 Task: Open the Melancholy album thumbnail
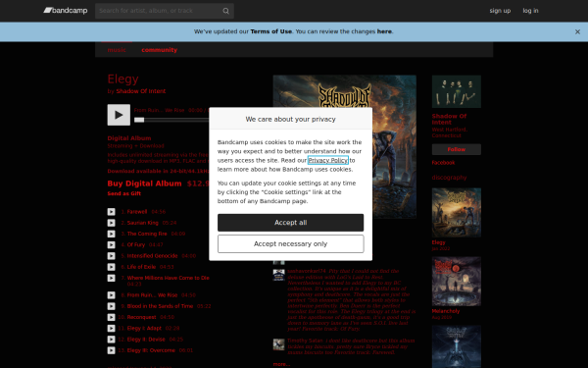pyautogui.click(x=457, y=282)
